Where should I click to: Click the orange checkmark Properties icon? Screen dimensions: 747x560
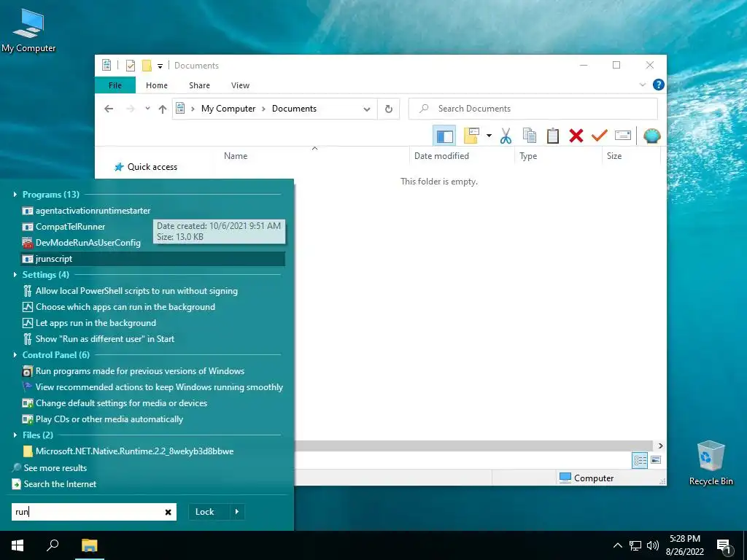click(x=600, y=136)
